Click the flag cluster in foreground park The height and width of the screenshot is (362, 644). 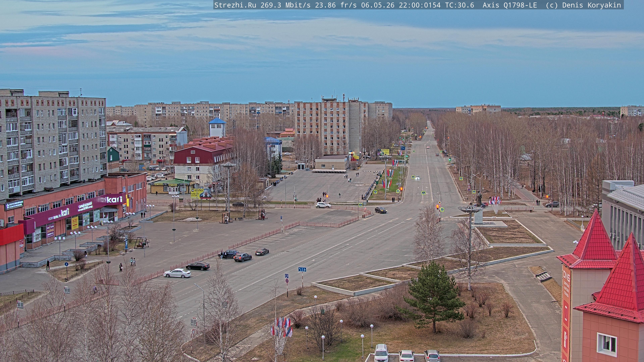click(282, 327)
